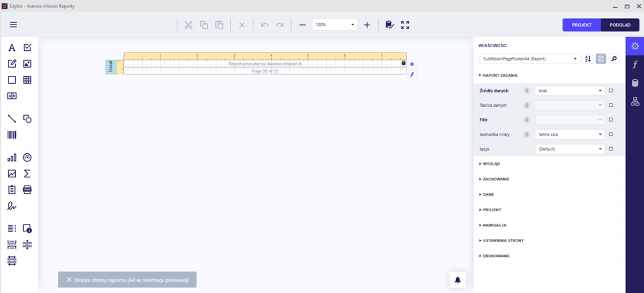Open the zoom level 100% dropdown
The image size is (644, 293).
coord(352,25)
